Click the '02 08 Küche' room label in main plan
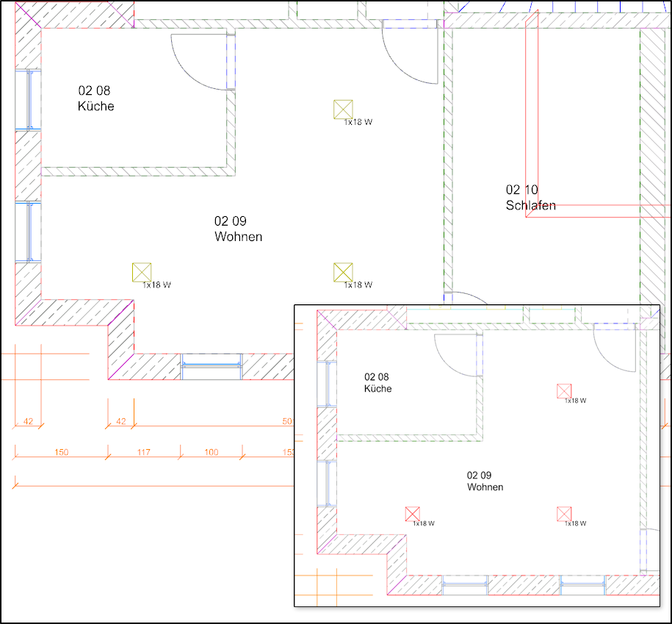The width and height of the screenshot is (672, 624). coord(95,98)
